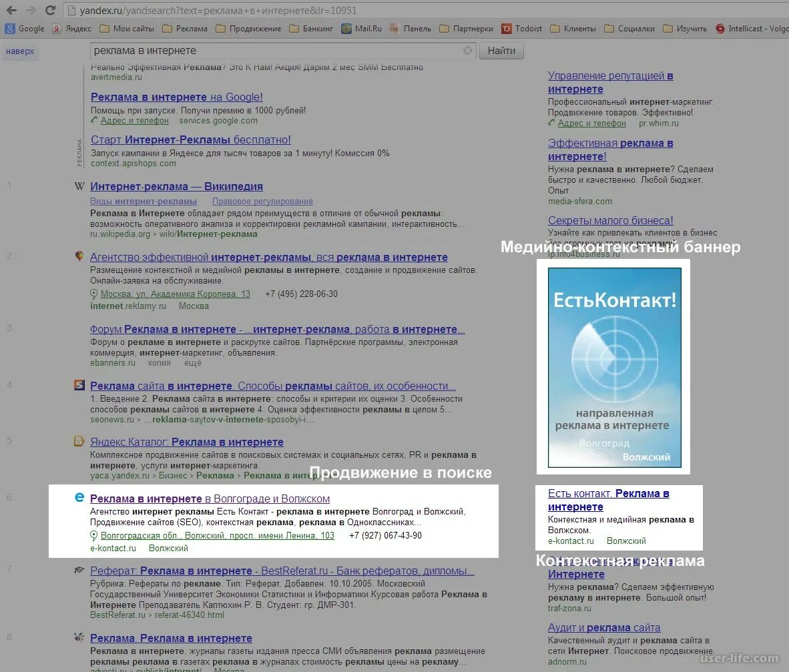The image size is (789, 672).
Task: Click the browser forward arrow
Action: click(31, 10)
